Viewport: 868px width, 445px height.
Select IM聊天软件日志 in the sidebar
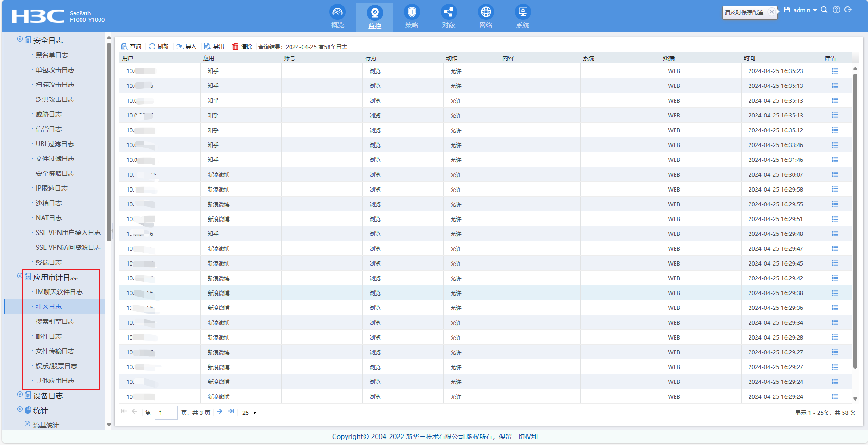[59, 292]
